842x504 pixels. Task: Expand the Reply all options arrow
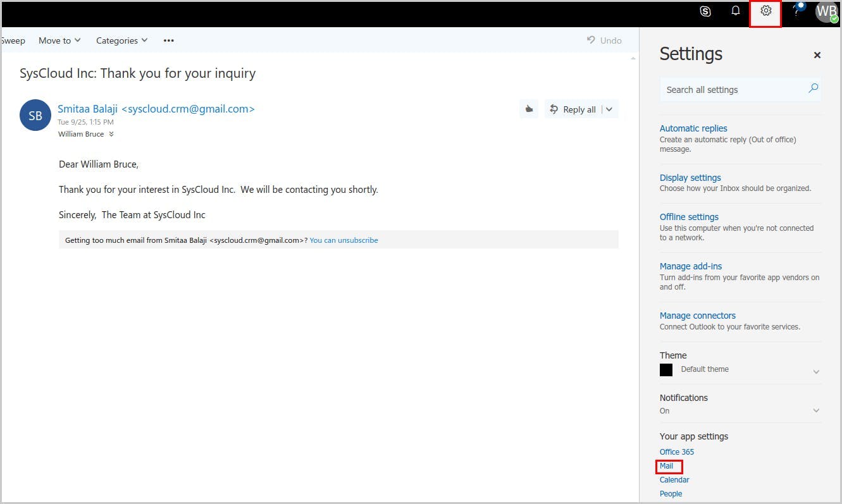point(609,109)
